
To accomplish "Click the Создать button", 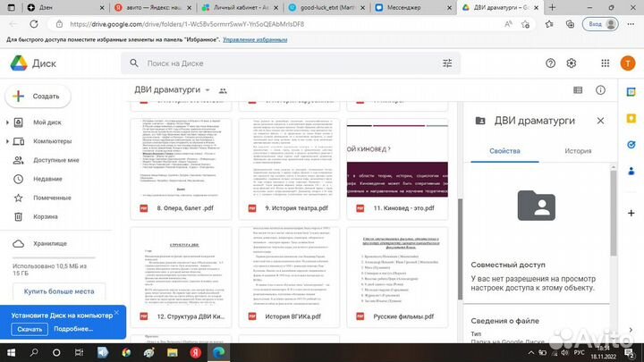I will pyautogui.click(x=38, y=96).
